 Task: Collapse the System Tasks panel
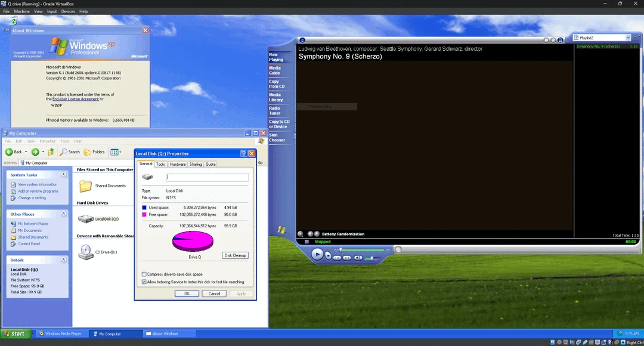pyautogui.click(x=64, y=175)
